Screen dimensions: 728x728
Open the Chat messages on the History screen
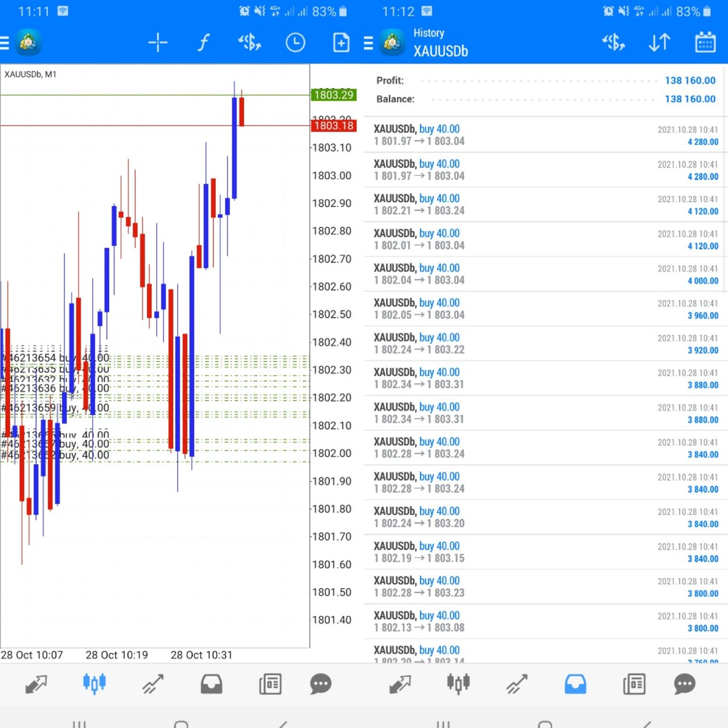point(685,684)
